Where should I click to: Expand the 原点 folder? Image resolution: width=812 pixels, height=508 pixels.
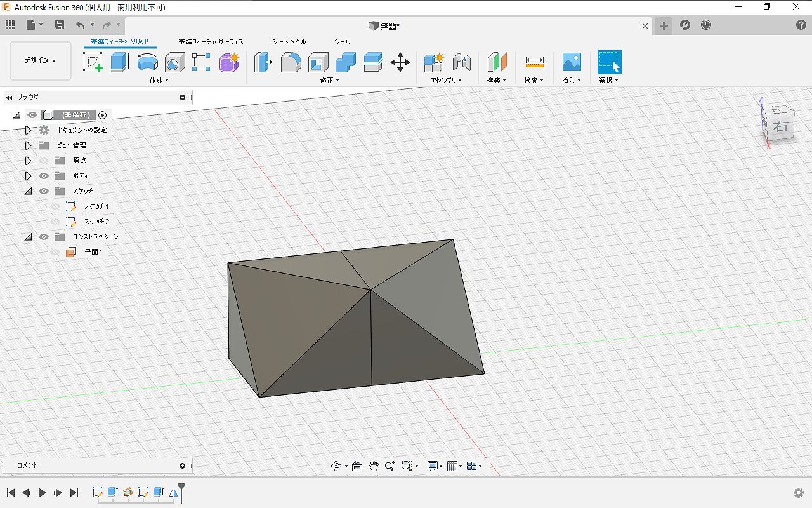(28, 161)
